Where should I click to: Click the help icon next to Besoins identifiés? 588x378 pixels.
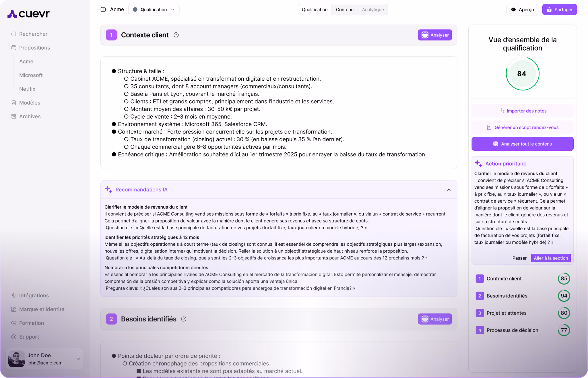pyautogui.click(x=184, y=319)
